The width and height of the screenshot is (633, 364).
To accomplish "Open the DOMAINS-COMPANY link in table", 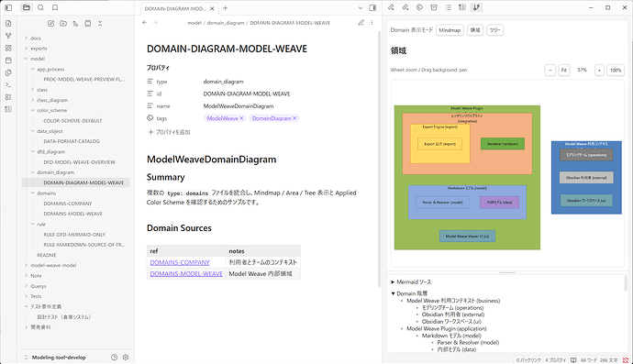I will coord(180,262).
